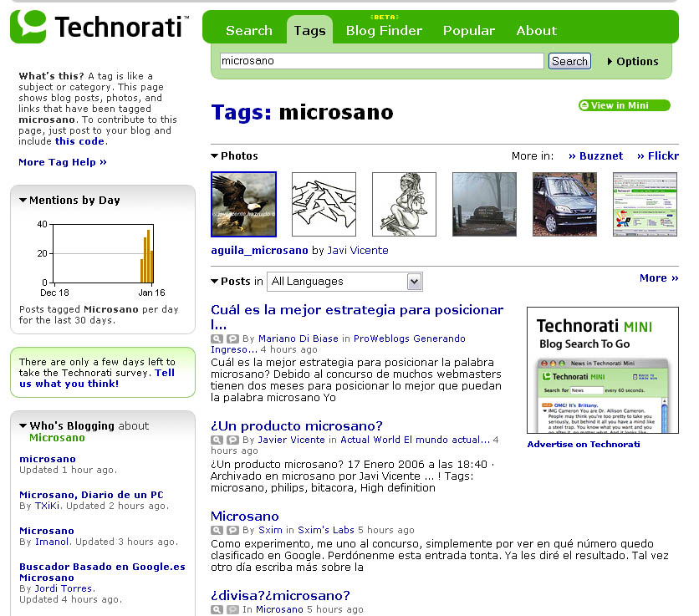Open 'Actual World El mundo actual…' blog link

415,440
